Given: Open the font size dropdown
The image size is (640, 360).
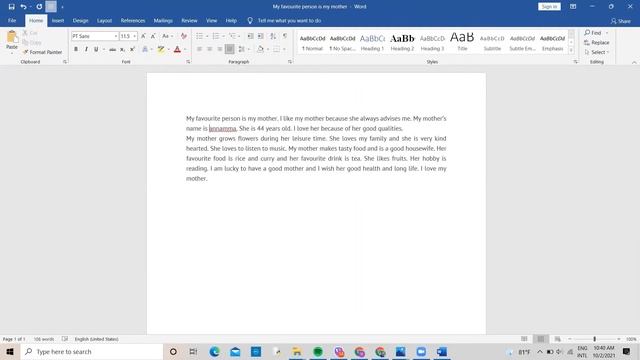Looking at the screenshot, I should (134, 36).
